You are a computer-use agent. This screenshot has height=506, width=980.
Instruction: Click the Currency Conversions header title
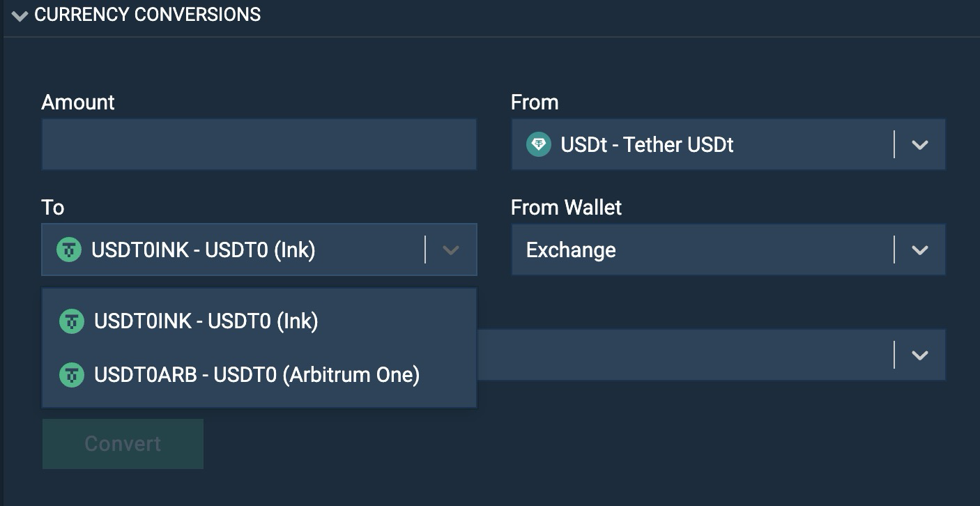(x=147, y=15)
